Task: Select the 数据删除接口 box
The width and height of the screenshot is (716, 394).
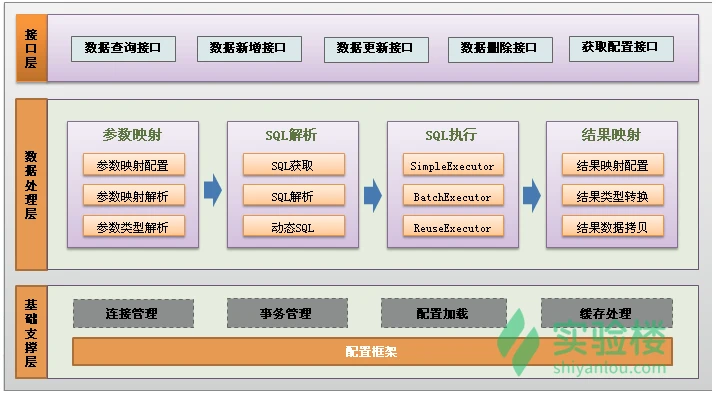Action: click(500, 50)
